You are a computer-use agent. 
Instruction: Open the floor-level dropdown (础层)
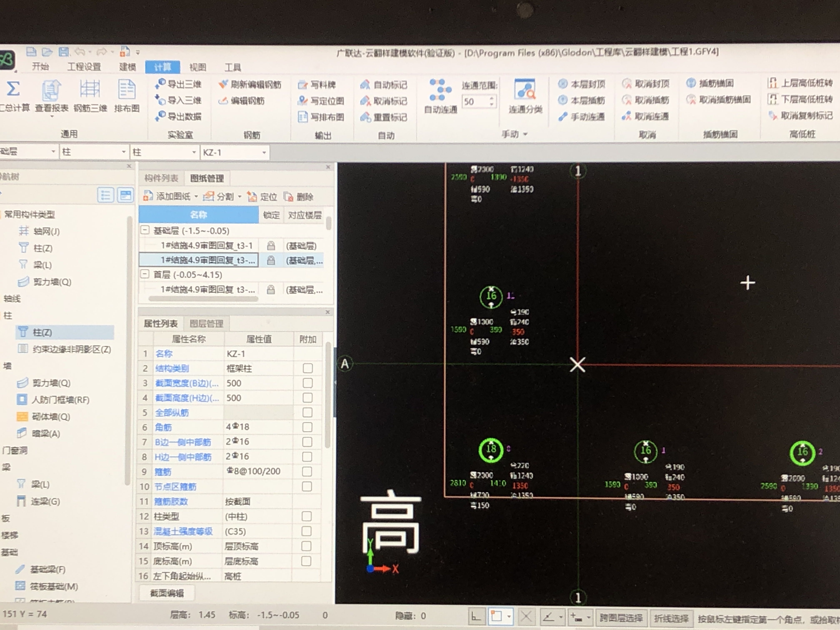(53, 152)
